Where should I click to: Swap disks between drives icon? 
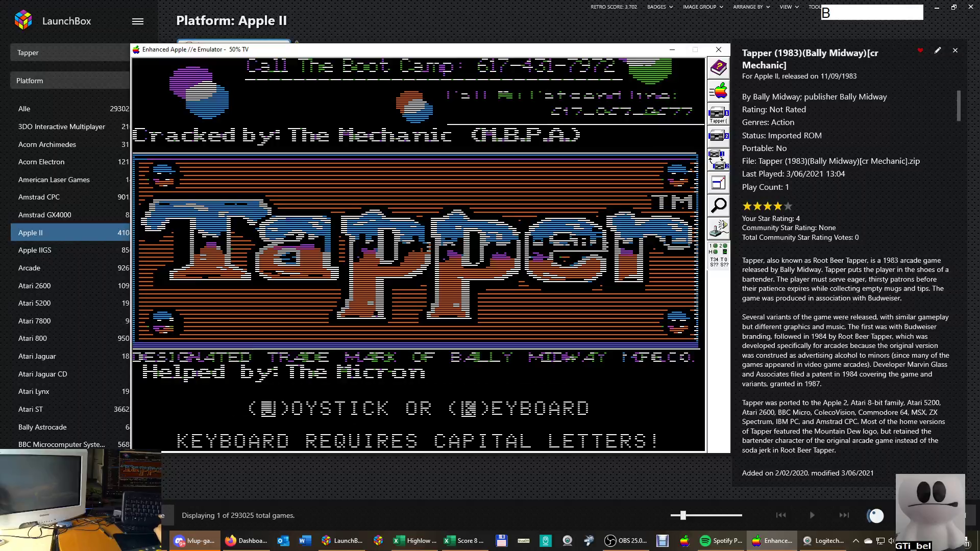[718, 160]
